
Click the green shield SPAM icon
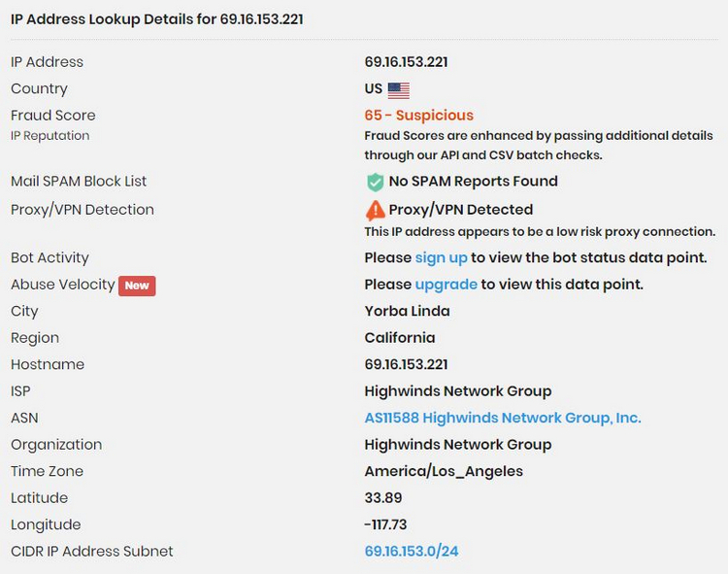pos(375,182)
